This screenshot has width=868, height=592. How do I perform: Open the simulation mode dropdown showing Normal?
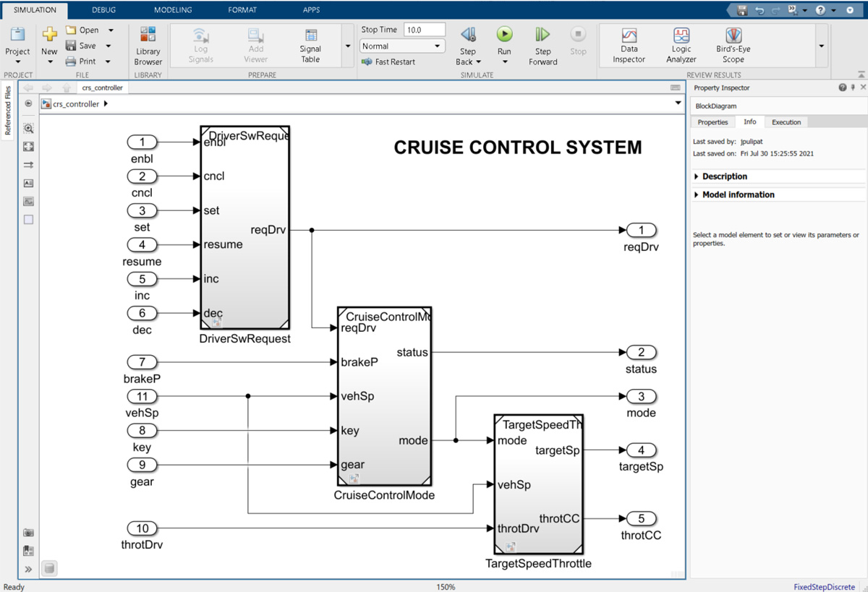click(x=438, y=46)
